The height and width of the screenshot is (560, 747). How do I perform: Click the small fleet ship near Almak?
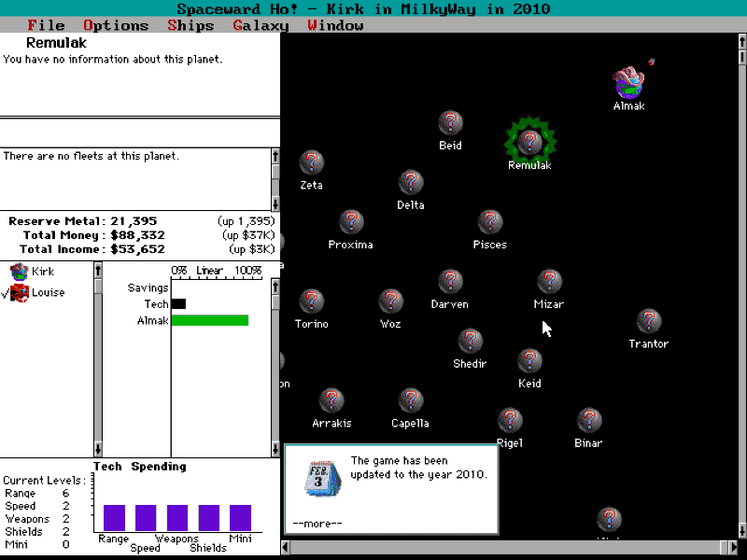651,62
